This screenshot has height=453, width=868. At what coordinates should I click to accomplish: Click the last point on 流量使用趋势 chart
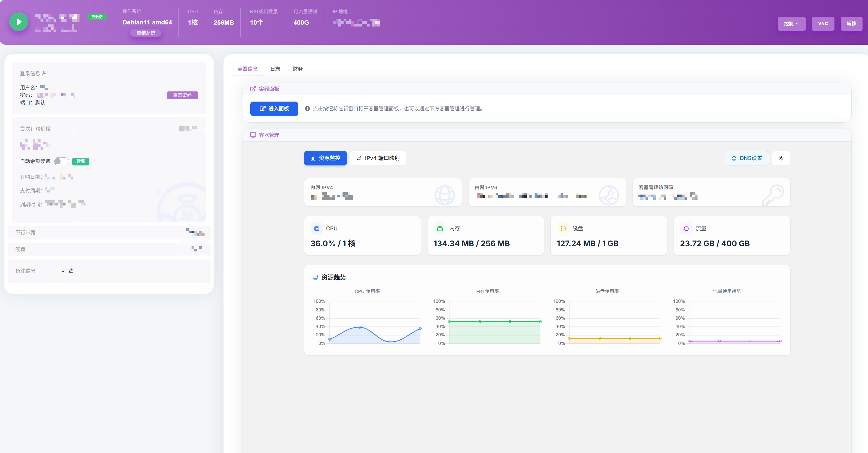780,341
